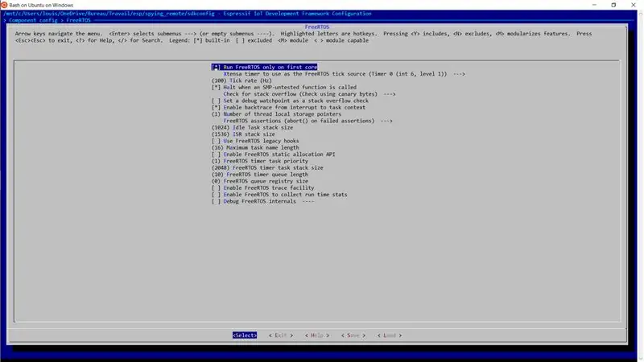Click the window's vertical scrollbar
The width and height of the screenshot is (644, 362).
click(641, 186)
